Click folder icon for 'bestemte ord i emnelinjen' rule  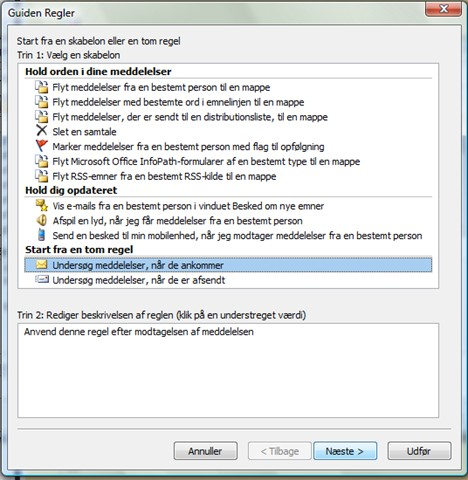42,102
